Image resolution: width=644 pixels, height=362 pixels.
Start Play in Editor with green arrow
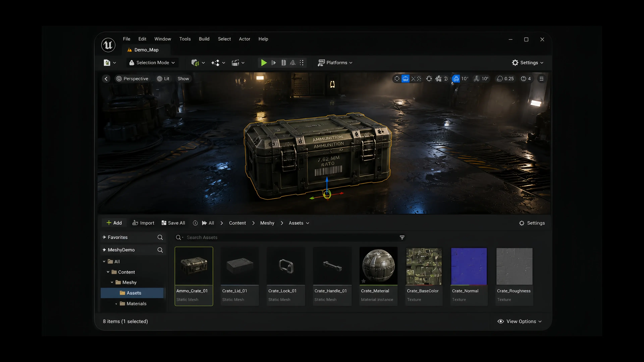pyautogui.click(x=263, y=63)
